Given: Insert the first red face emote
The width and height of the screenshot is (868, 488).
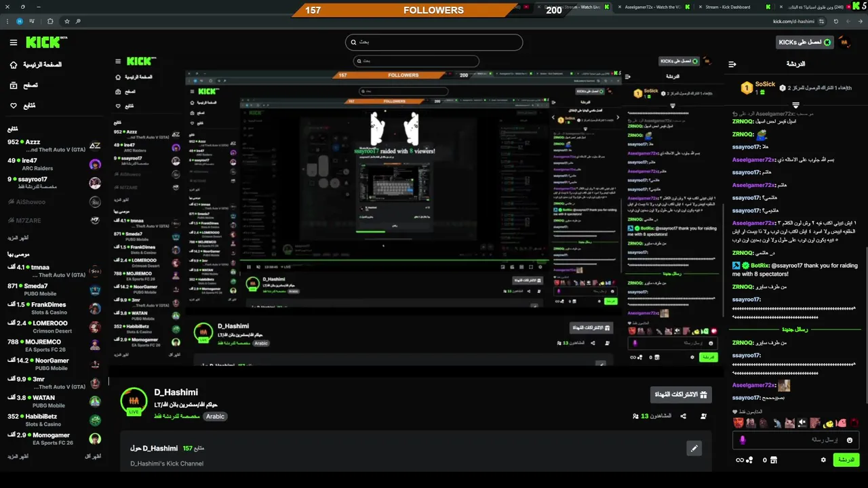Looking at the screenshot, I should pos(738,422).
